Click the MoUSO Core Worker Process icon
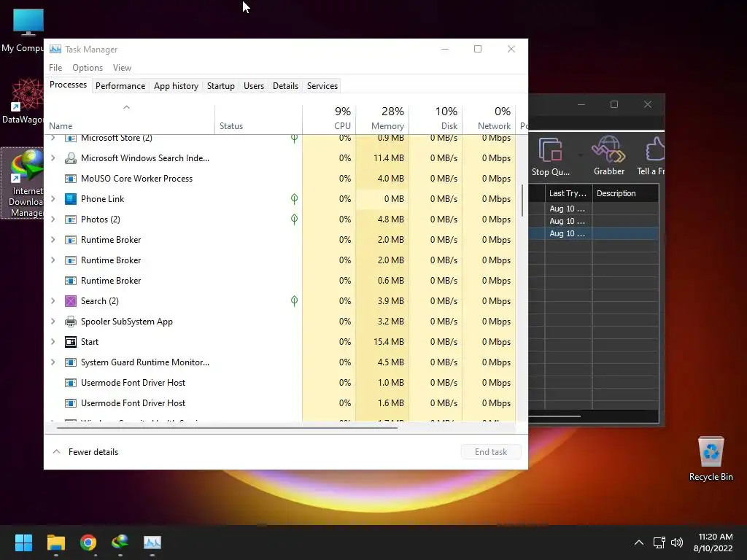Viewport: 747px width, 560px height. [x=71, y=179]
